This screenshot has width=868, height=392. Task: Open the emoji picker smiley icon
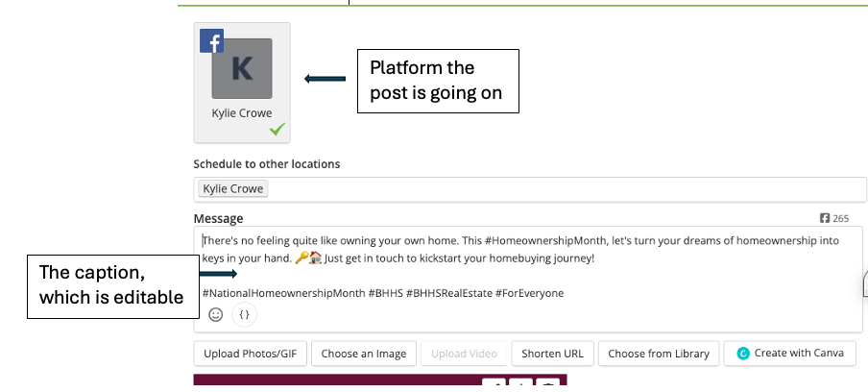[215, 314]
